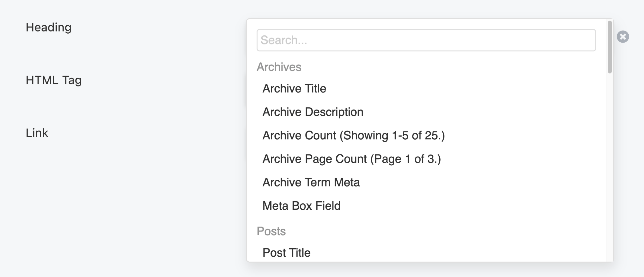Screen dimensions: 644x277
Task: Click the Heading field label
Action: (48, 27)
